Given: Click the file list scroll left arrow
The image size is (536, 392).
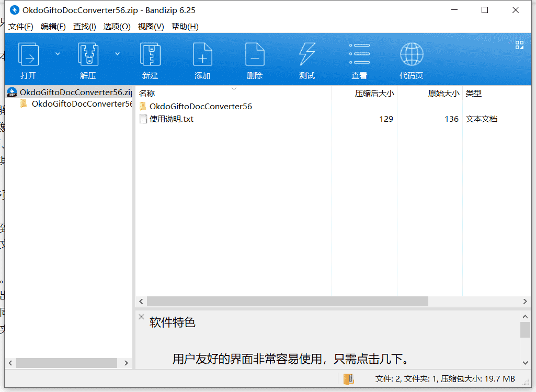Looking at the screenshot, I should tap(141, 301).
